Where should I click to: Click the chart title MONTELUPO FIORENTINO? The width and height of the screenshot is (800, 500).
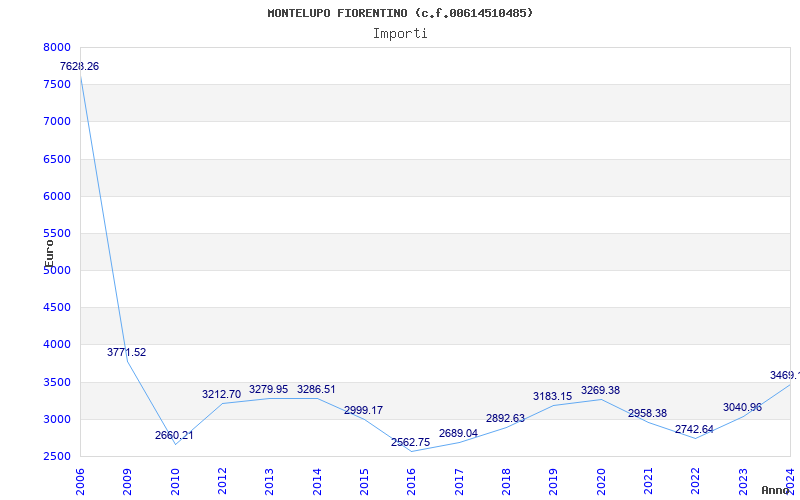[x=400, y=13]
